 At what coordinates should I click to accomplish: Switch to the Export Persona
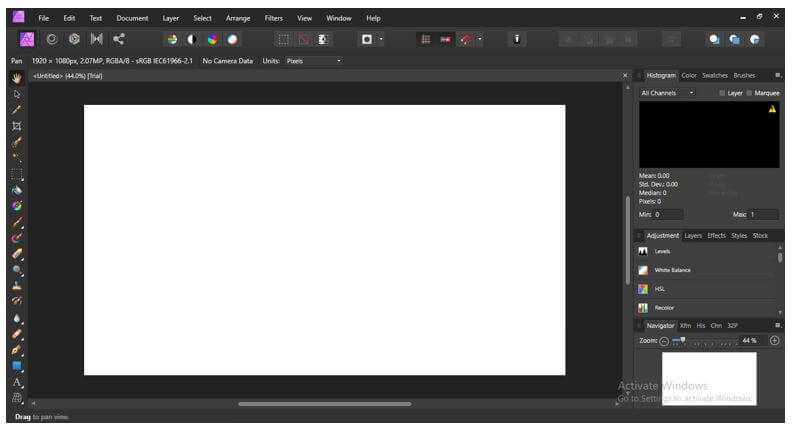119,39
